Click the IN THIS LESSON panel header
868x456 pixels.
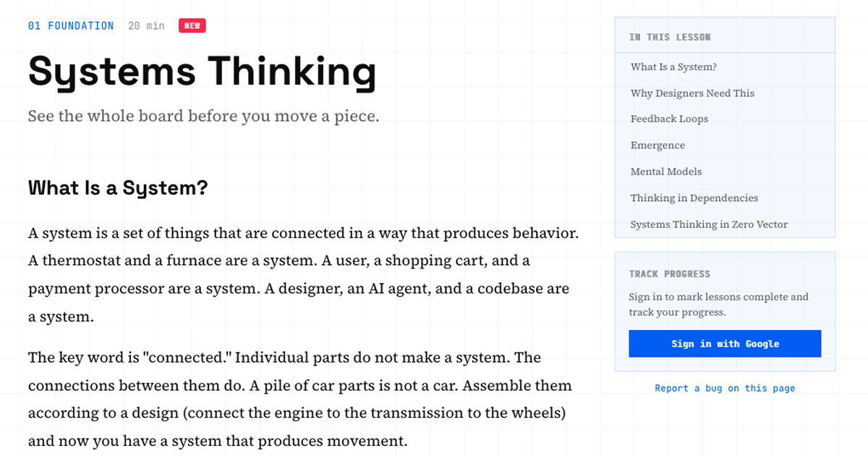[670, 37]
